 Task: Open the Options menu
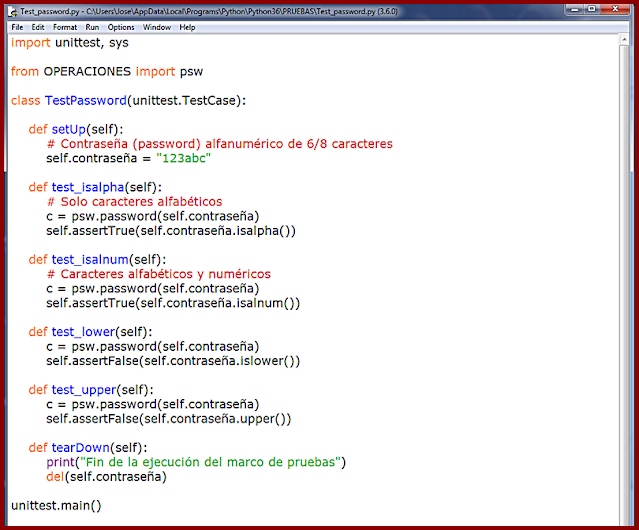(121, 27)
